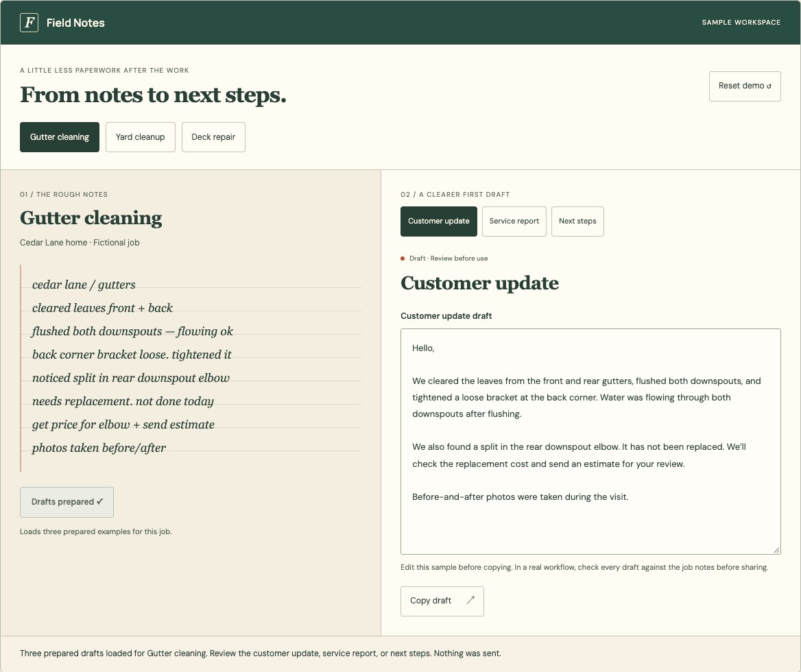Switch to the Yard cleanup job

(141, 137)
